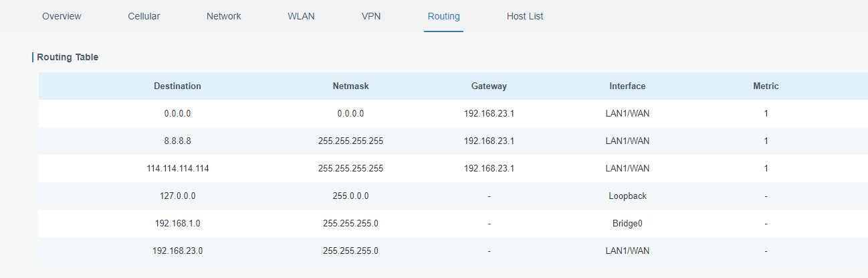Select the 127.0.0.0 destination cell
This screenshot has width=868, height=278.
pyautogui.click(x=177, y=196)
